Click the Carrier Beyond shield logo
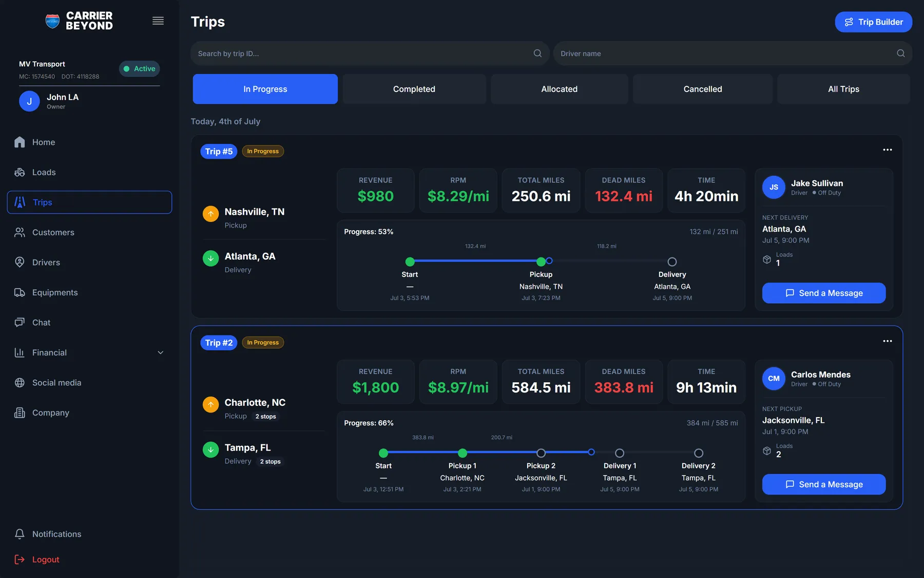This screenshot has width=924, height=578. tap(52, 21)
